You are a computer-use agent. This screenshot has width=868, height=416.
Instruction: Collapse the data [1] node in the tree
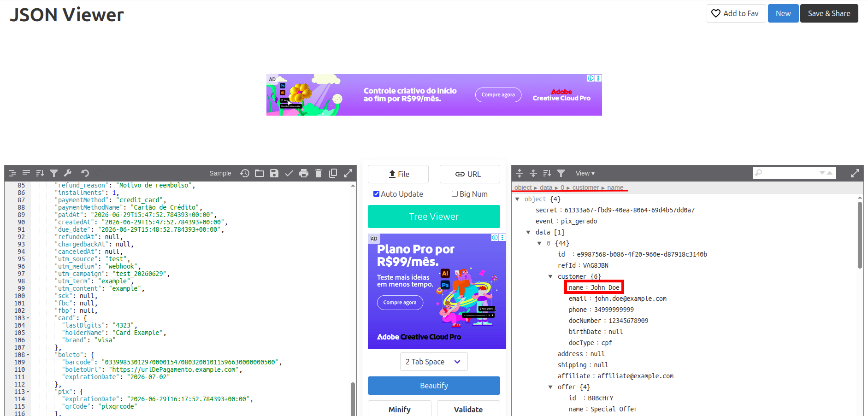pos(528,232)
